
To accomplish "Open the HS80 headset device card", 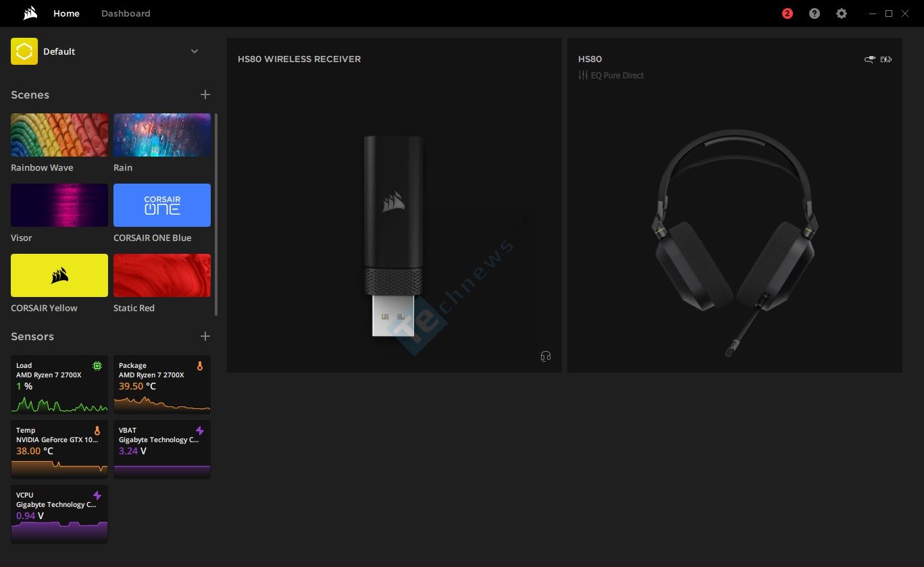I will point(735,205).
